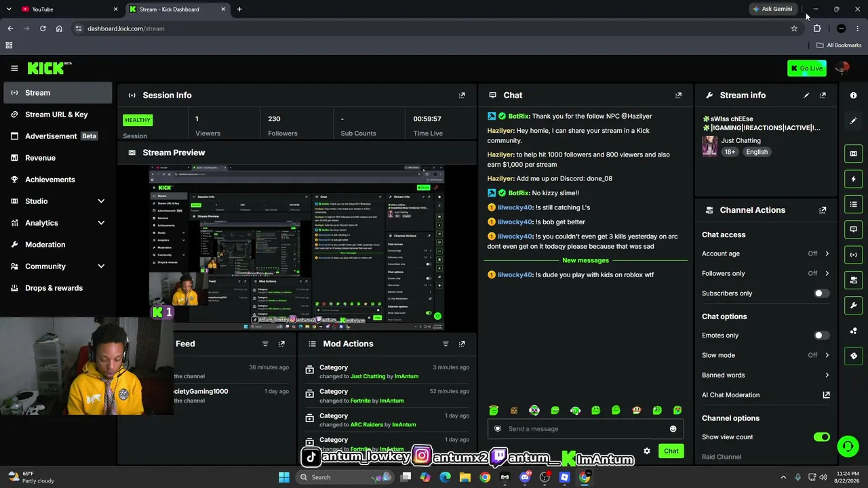Reload the dashboard page

pos(43,28)
